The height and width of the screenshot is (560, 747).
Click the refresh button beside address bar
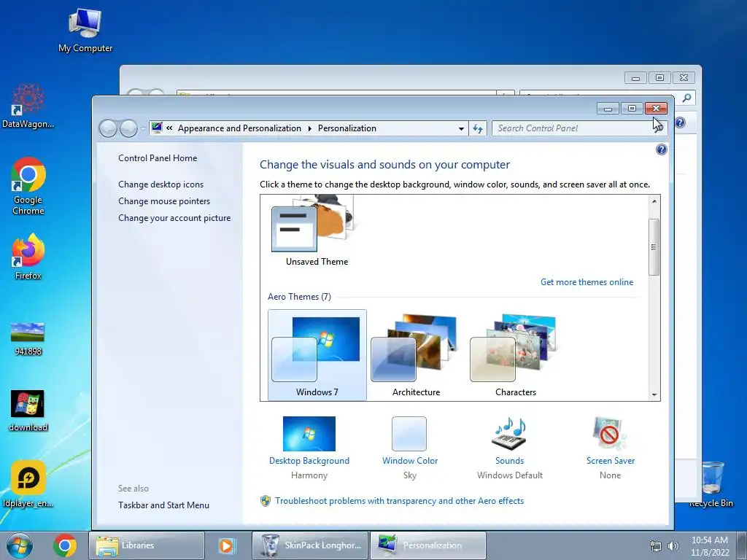click(478, 128)
